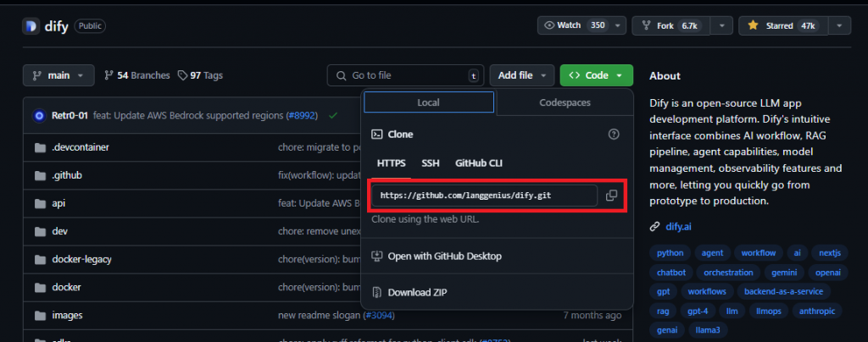
Task: Click the images folder icon
Action: pyautogui.click(x=40, y=316)
